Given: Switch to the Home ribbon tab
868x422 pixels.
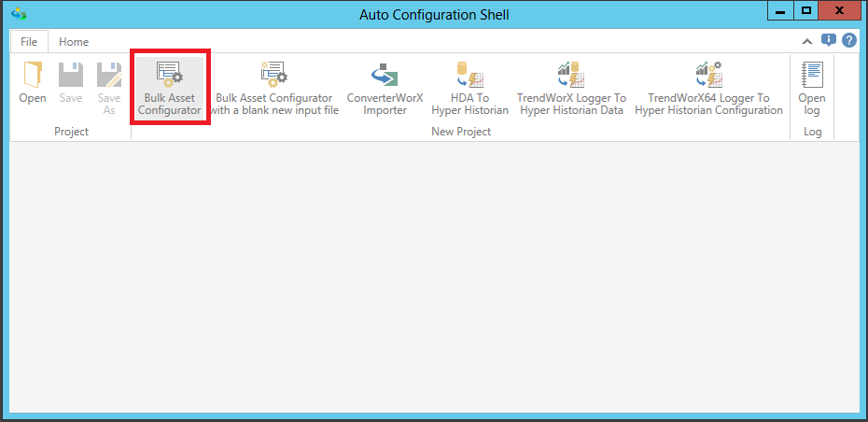Looking at the screenshot, I should 74,42.
